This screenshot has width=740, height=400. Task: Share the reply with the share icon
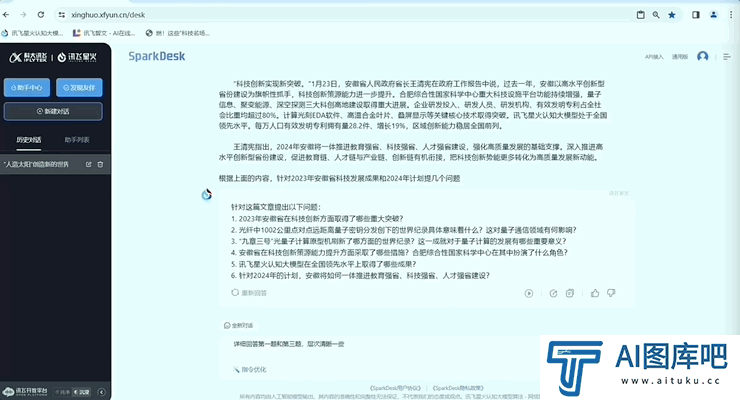(x=553, y=293)
